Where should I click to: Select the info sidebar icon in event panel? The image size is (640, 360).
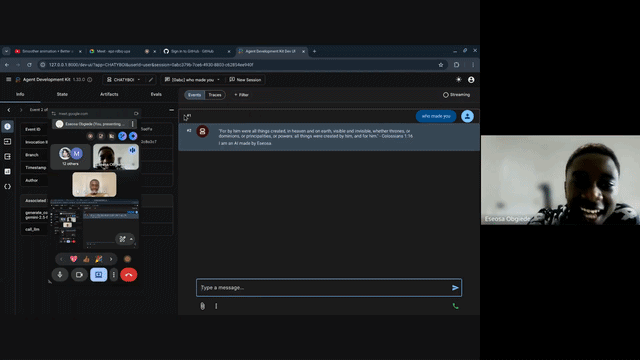click(x=7, y=127)
